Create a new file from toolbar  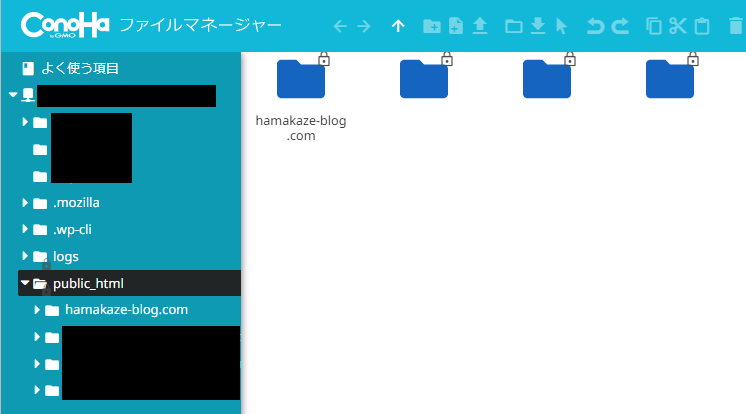click(x=456, y=26)
